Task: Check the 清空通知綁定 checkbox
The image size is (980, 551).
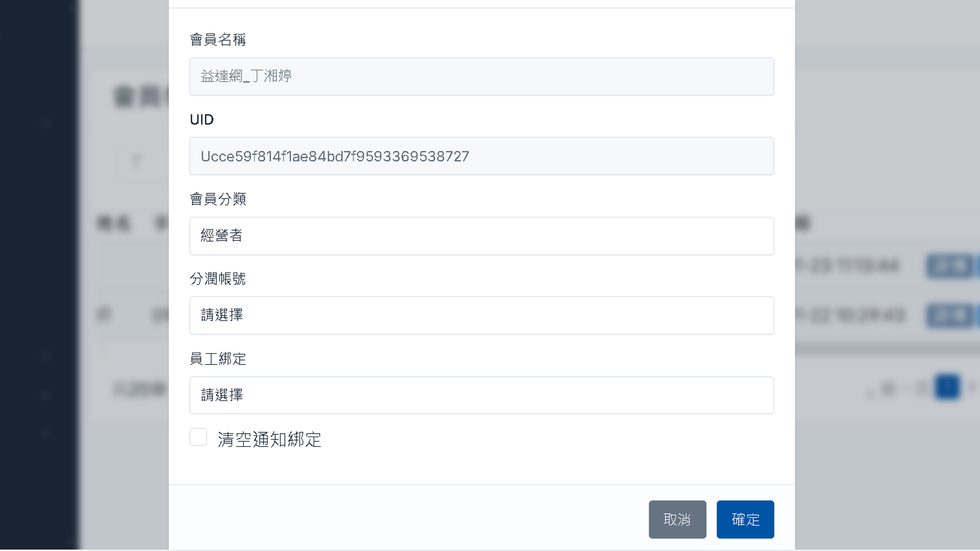Action: tap(198, 437)
